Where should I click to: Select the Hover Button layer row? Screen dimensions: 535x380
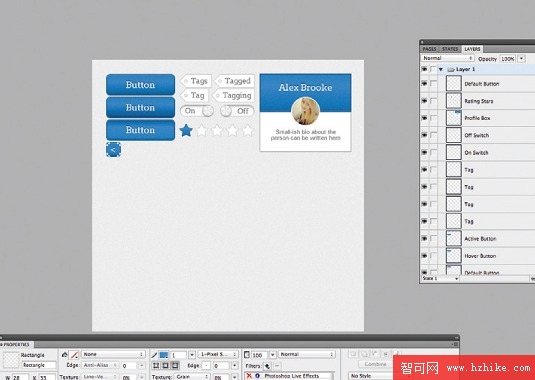[x=477, y=256]
